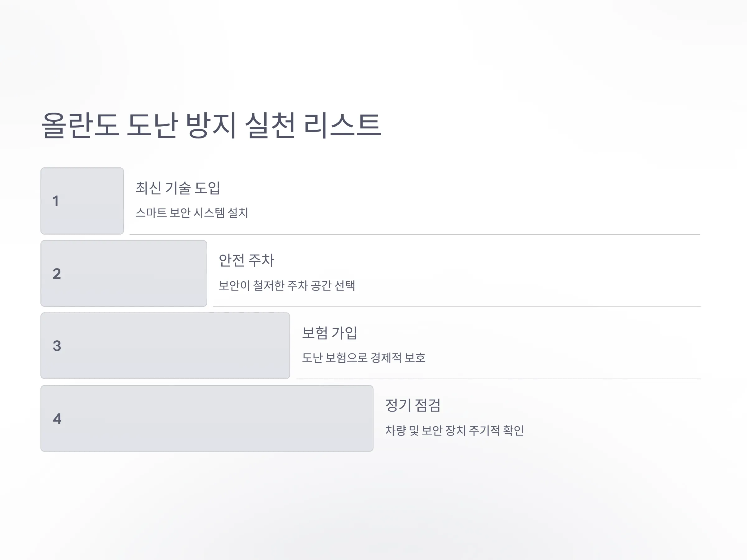Click the title 올란도 도난 방지 실천 리스트

pos(211,125)
